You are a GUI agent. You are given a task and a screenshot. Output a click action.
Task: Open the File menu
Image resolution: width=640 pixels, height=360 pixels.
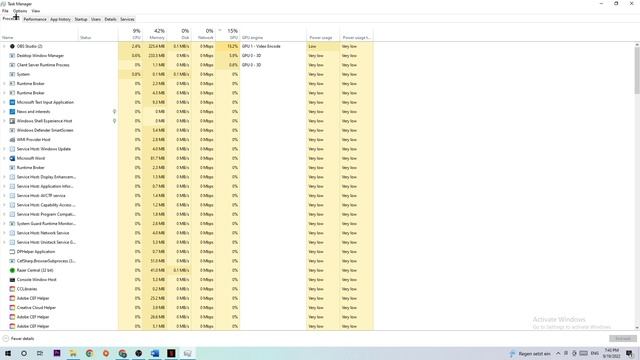(x=5, y=11)
